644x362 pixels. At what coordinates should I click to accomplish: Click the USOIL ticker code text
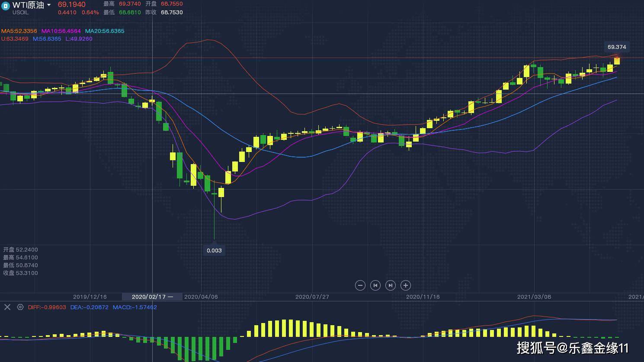click(20, 13)
